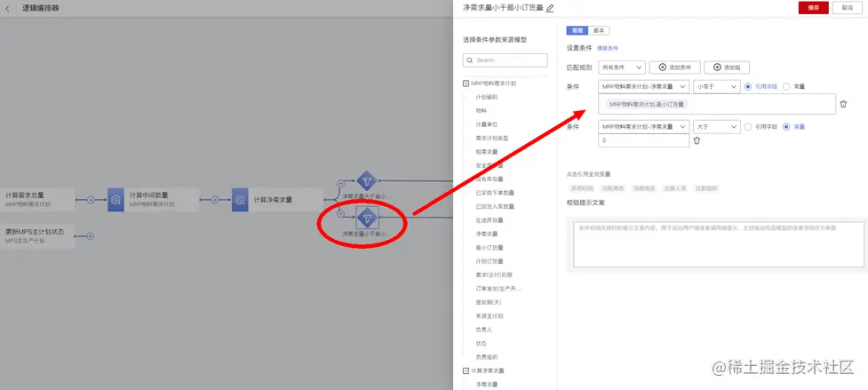Select 负责组织 in the field tree
868x390 pixels.
click(x=487, y=357)
